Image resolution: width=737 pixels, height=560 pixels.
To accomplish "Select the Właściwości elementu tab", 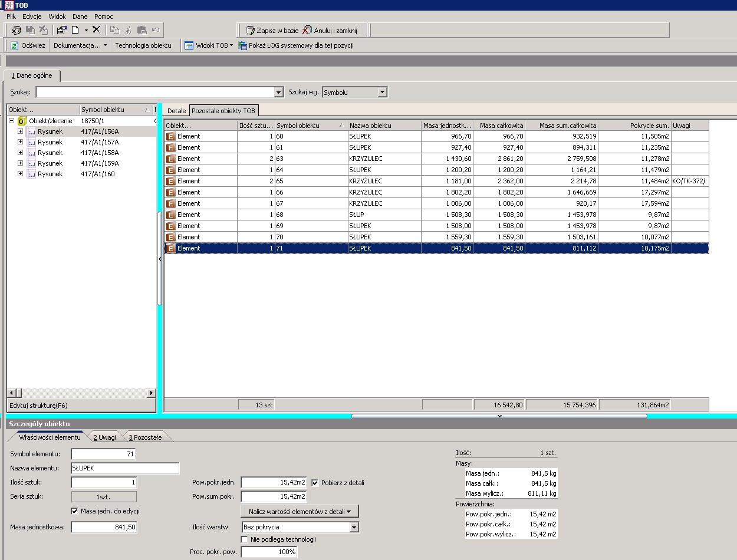I will click(x=50, y=437).
